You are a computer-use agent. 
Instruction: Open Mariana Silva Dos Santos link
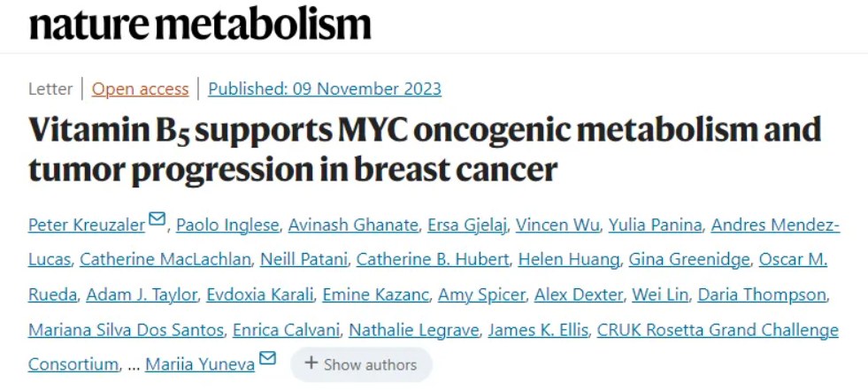[126, 330]
